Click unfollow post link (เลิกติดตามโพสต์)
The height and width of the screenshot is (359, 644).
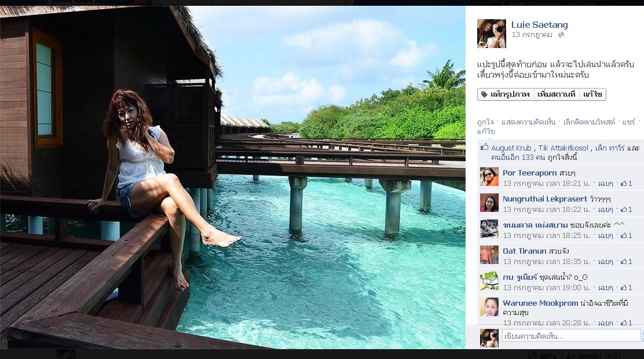click(590, 122)
